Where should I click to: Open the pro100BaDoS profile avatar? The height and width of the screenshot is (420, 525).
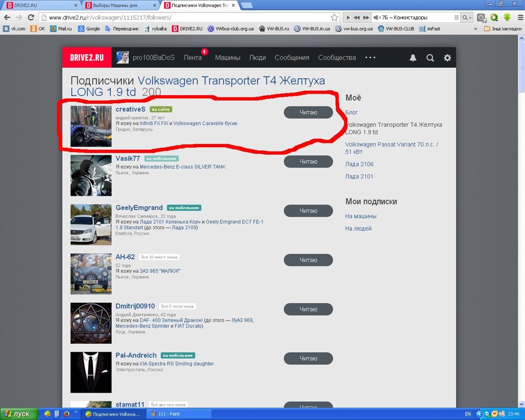[122, 57]
